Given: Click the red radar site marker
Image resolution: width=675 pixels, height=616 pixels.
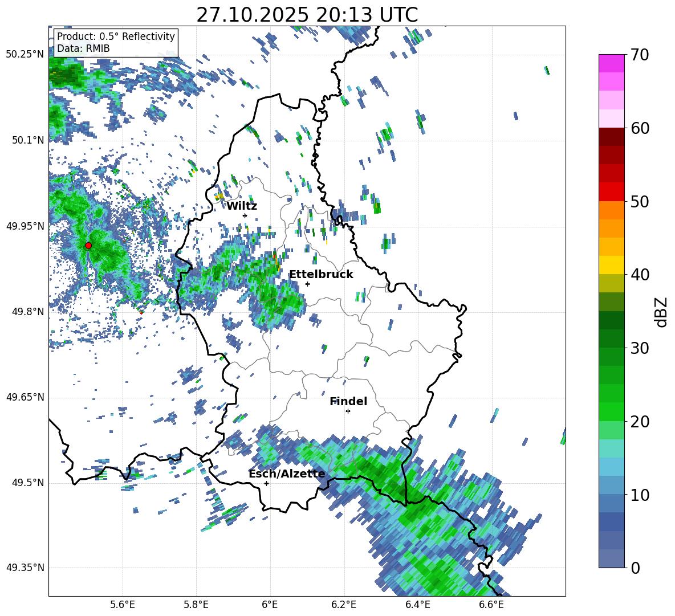Looking at the screenshot, I should click(x=88, y=246).
